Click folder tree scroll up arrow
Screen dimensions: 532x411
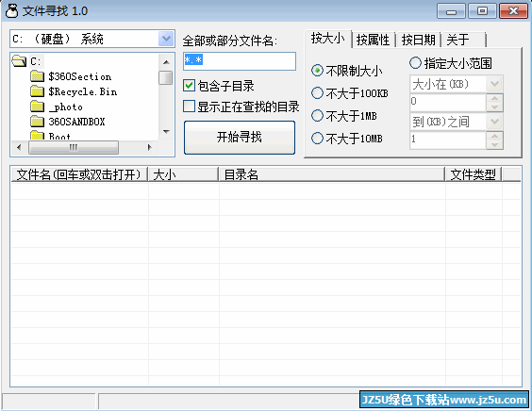(x=166, y=62)
